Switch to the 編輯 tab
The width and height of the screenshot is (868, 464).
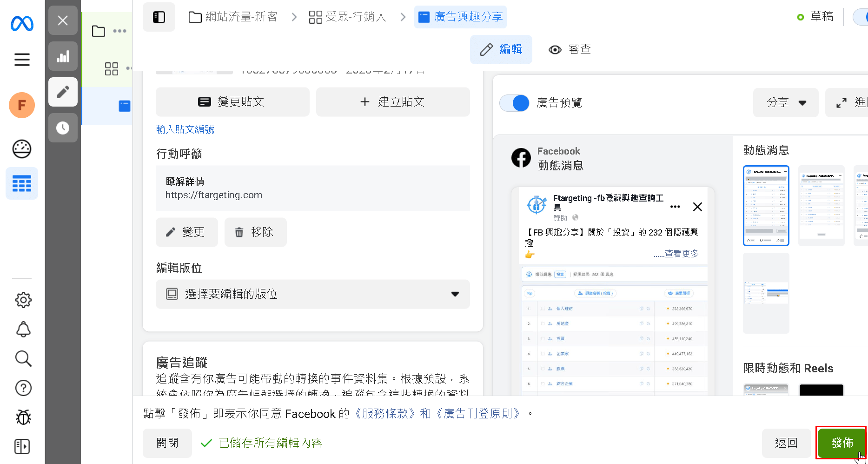point(501,49)
